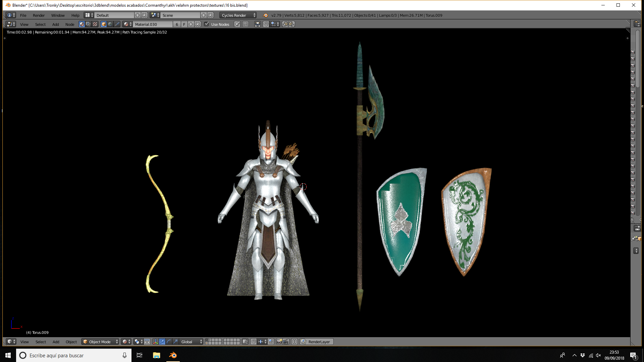Open the viewport shading mode selector
This screenshot has width=644, height=362.
126,342
